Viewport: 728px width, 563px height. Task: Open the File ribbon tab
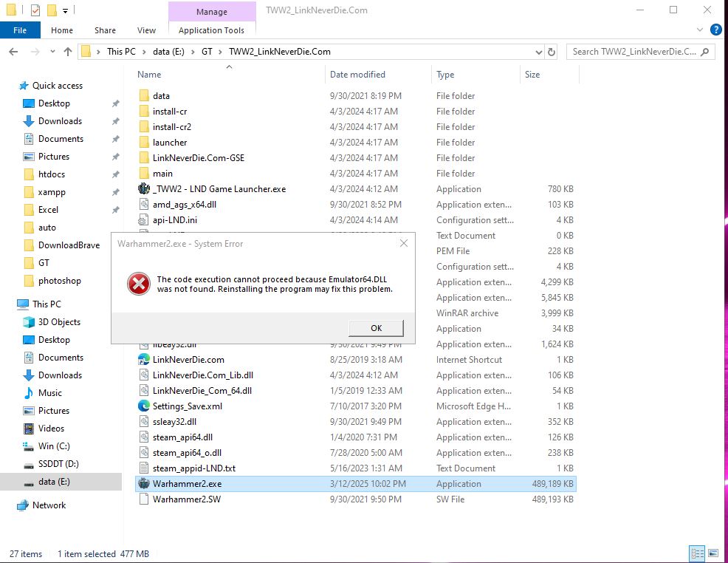(x=20, y=30)
